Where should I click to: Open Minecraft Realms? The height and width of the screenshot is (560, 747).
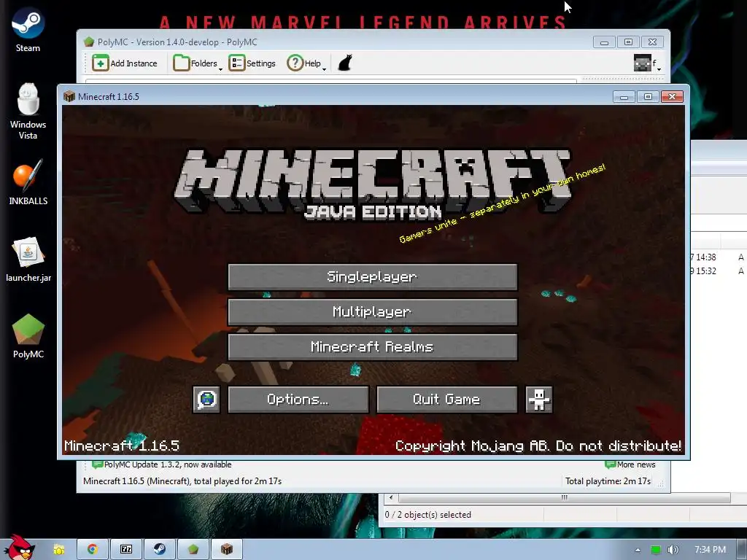click(373, 346)
